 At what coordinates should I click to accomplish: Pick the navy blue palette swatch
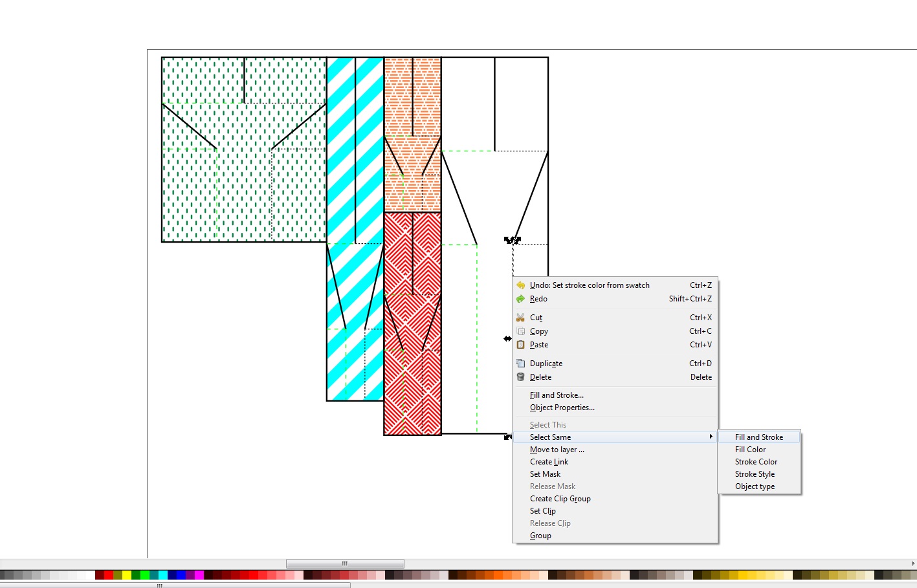point(172,575)
